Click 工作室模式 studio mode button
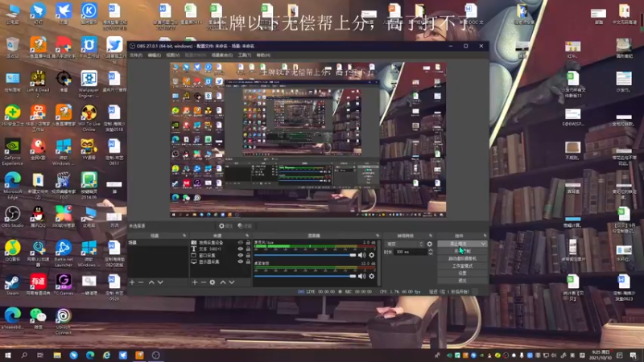 462,266
